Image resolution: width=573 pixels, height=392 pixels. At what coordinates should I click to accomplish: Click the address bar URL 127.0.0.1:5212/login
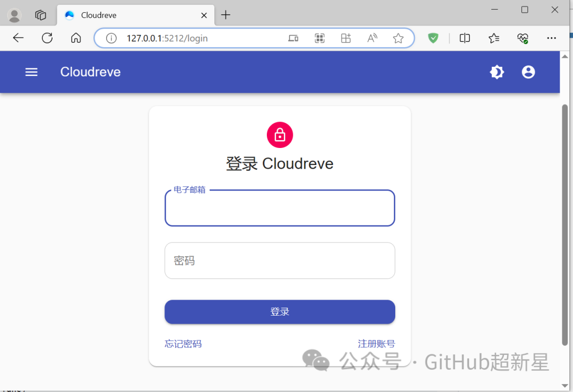pyautogui.click(x=167, y=38)
